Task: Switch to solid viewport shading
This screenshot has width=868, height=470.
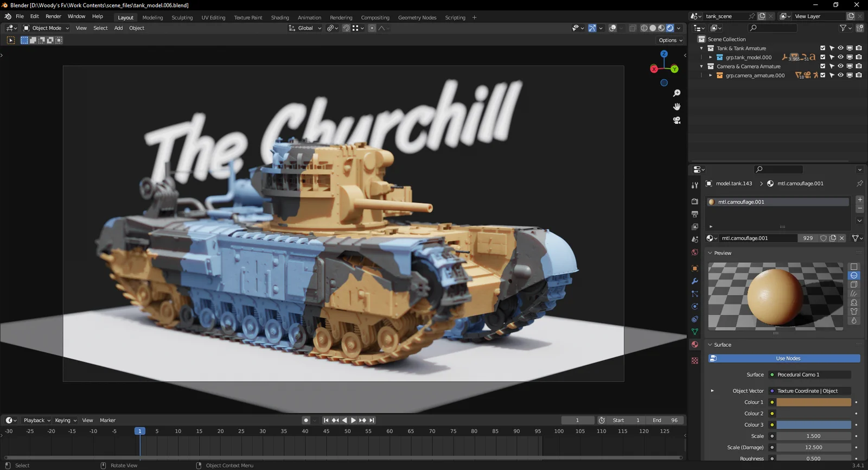Action: (x=653, y=28)
